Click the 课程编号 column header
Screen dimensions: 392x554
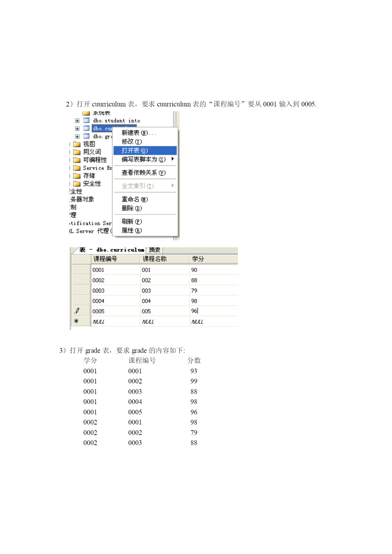(x=116, y=259)
